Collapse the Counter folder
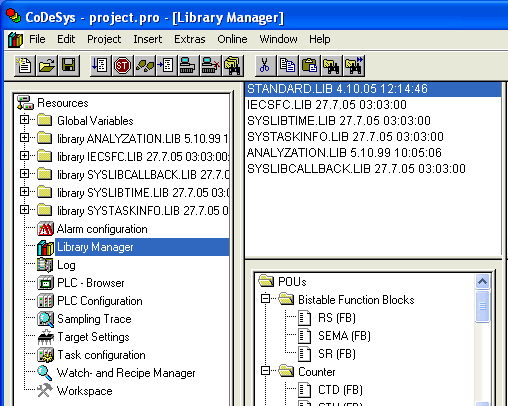 point(265,371)
